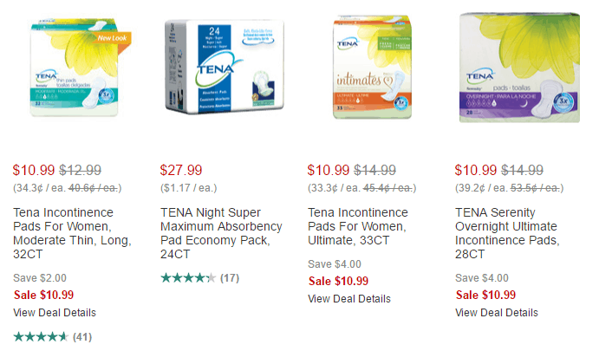Viewport: 612px width, 364px height.
Task: Click the Sale $10.99 label under 33CT pads
Action: 338,281
